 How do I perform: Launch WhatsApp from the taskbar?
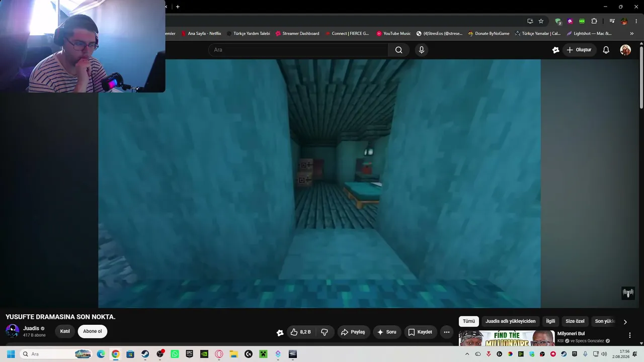(x=175, y=354)
